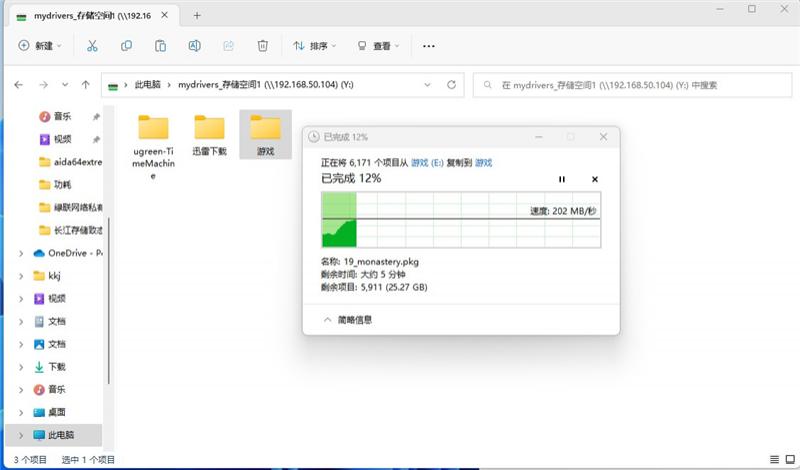The height and width of the screenshot is (470, 800).
Task: Go forward with the right arrow
Action: [43, 85]
